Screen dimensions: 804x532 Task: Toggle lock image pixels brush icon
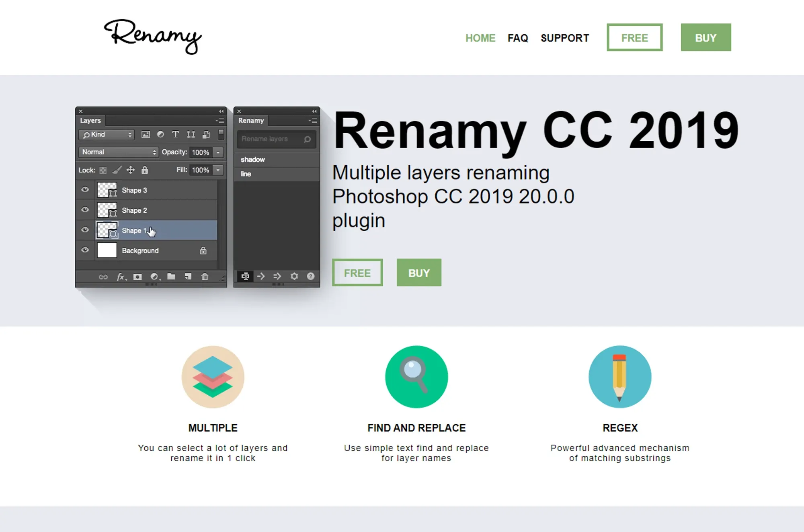click(x=117, y=170)
